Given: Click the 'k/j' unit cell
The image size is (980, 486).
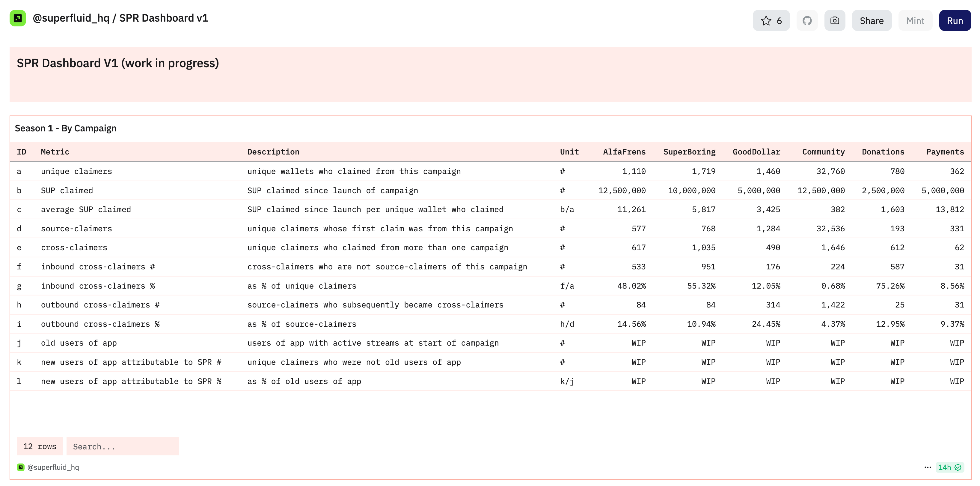Looking at the screenshot, I should pyautogui.click(x=567, y=381).
